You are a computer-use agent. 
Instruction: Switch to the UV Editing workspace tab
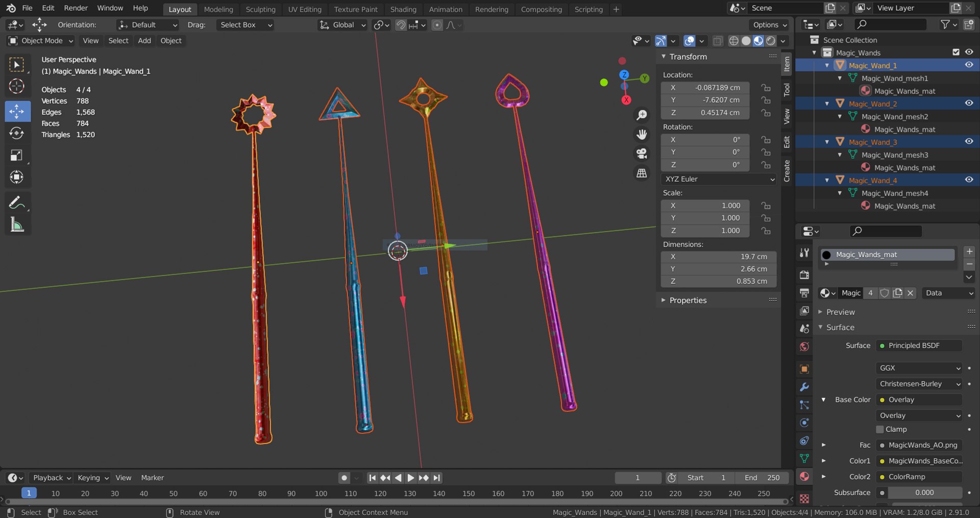tap(305, 9)
